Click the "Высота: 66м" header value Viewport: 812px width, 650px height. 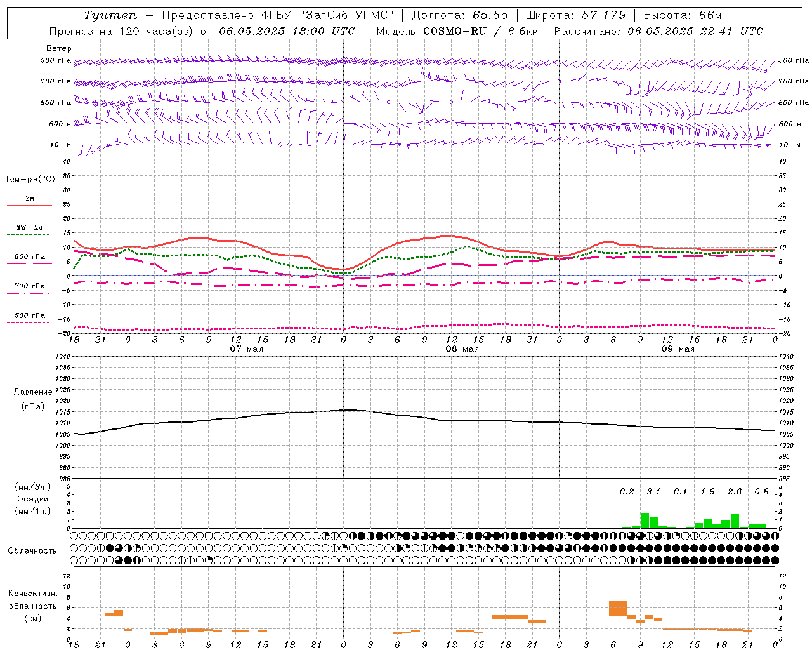(x=682, y=15)
